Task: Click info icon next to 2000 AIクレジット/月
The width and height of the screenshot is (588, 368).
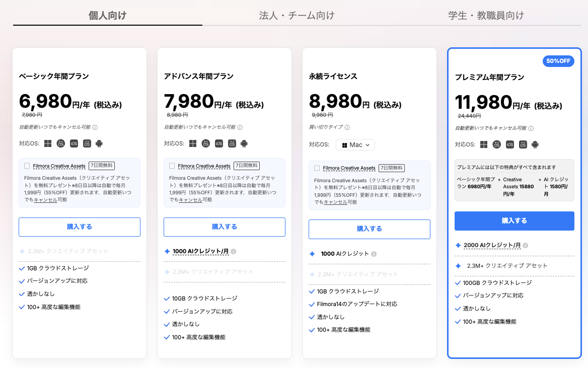Action: point(526,246)
